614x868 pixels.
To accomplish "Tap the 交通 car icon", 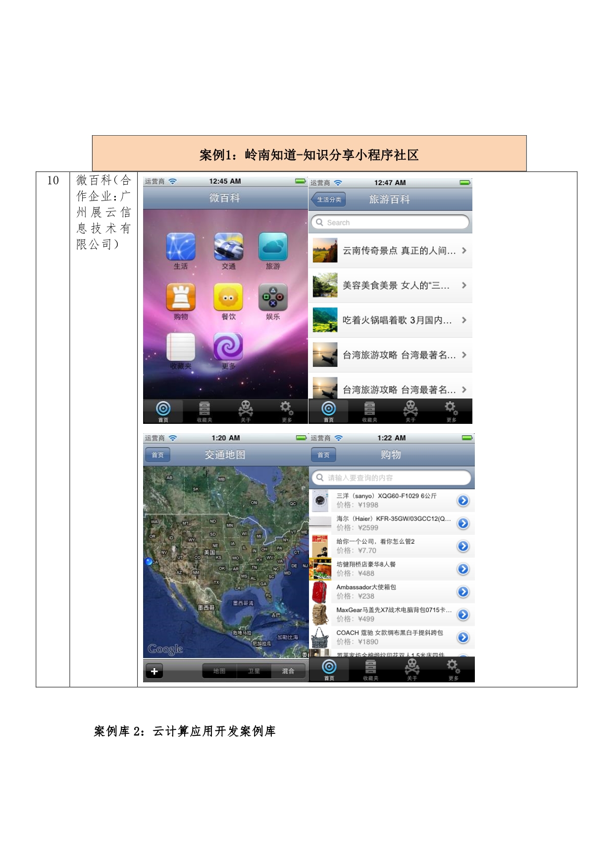I will coord(228,247).
